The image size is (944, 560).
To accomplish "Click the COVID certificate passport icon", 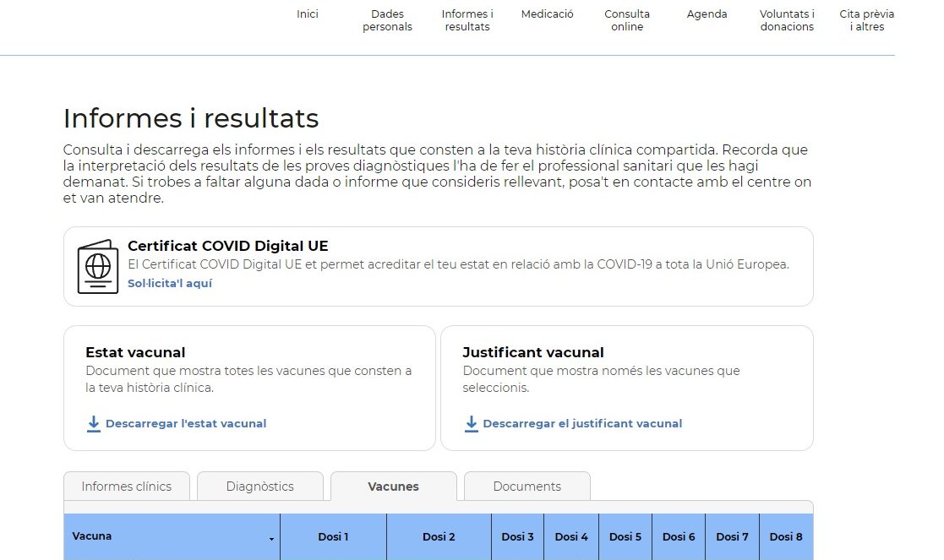I will click(x=97, y=266).
